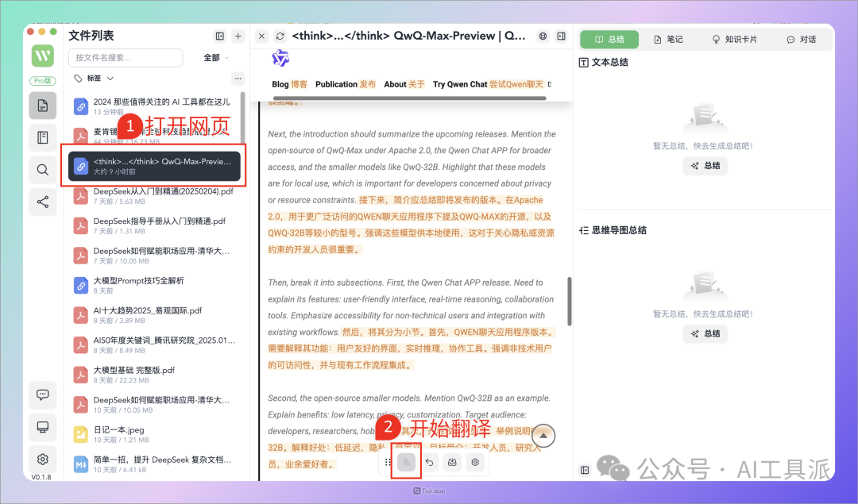Select the <think>...</think> QwQ-Max-Previe… file row
Viewport: 858px width, 504px height.
coord(154,166)
